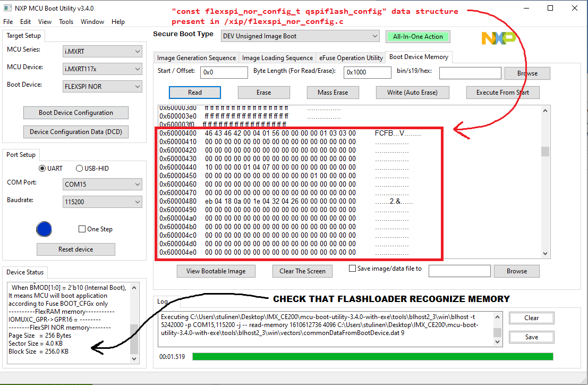Click the View Bootable Image button
588x385 pixels.
pyautogui.click(x=216, y=271)
